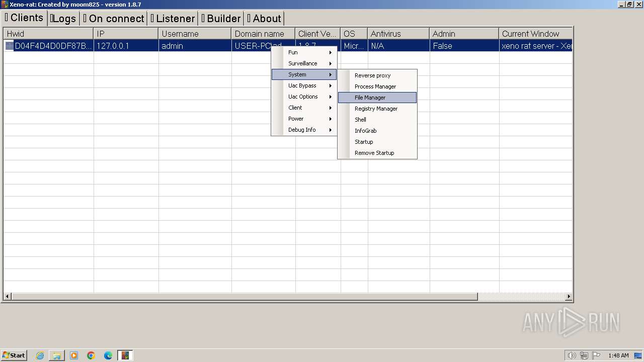This screenshot has width=644, height=362.
Task: Expand the Debug Info submenu
Action: [x=304, y=130]
